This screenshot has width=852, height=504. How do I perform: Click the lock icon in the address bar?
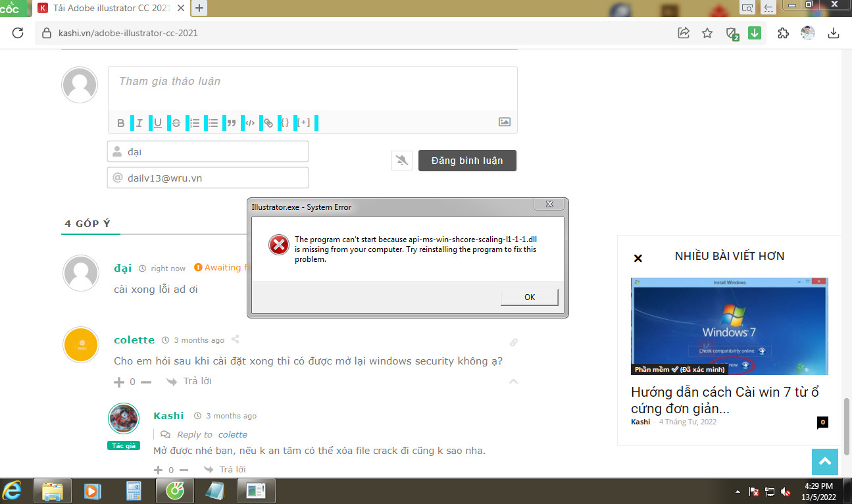(46, 33)
